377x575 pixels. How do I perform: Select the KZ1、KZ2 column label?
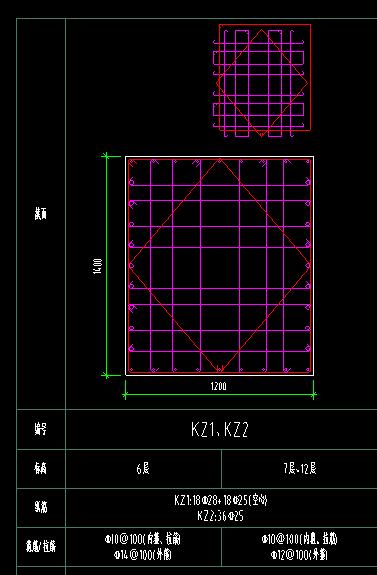[x=220, y=429]
